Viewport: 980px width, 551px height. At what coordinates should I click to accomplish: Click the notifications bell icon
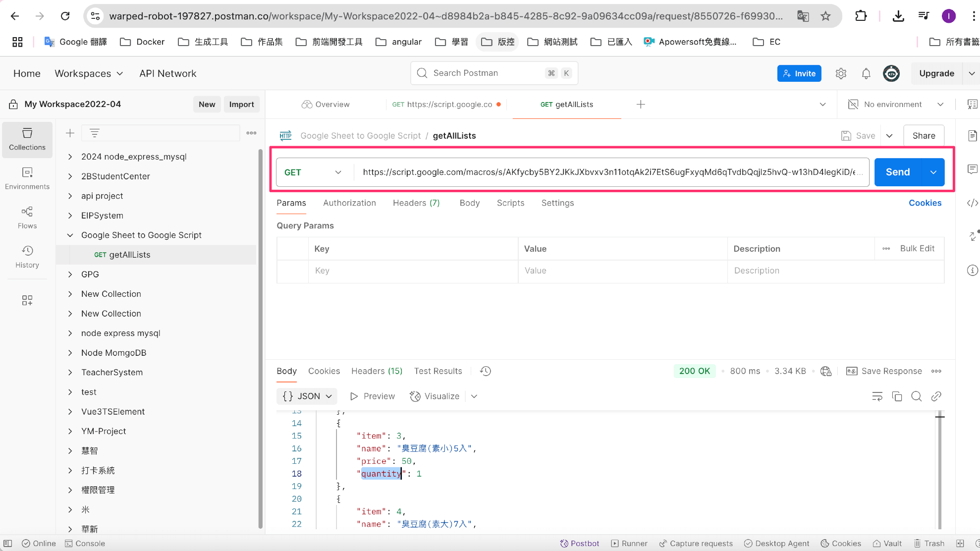pyautogui.click(x=866, y=74)
